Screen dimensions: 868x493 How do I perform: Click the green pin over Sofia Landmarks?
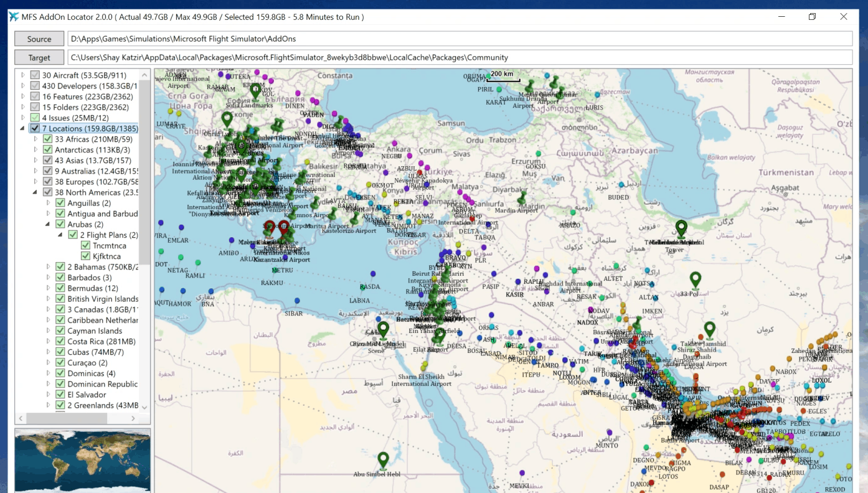tap(255, 91)
